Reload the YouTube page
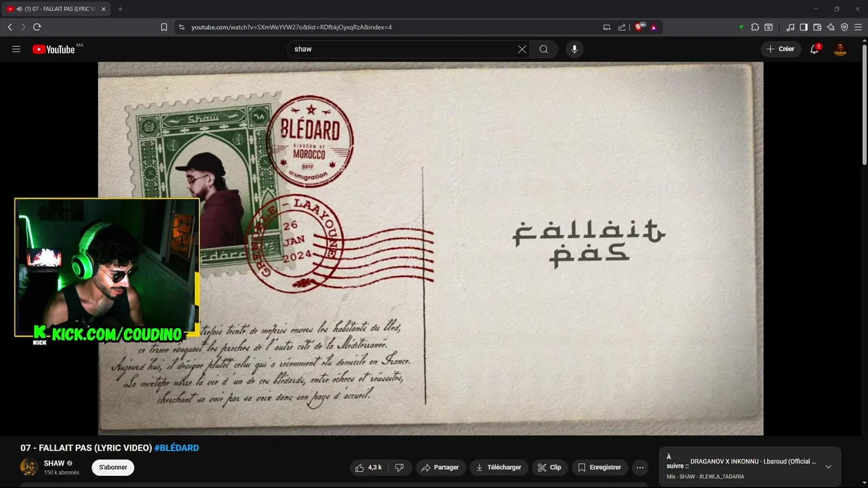868x488 pixels. [37, 27]
